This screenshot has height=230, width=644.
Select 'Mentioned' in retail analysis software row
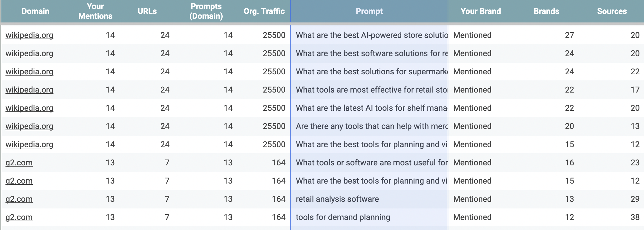pyautogui.click(x=472, y=199)
